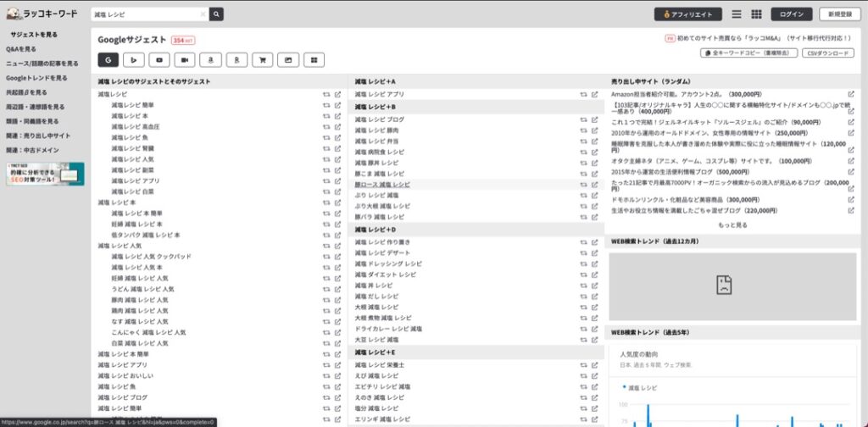Viewport: 868px width, 427px height.
Task: Focus the keyword search field 減塩 レシピ
Action: coord(145,14)
